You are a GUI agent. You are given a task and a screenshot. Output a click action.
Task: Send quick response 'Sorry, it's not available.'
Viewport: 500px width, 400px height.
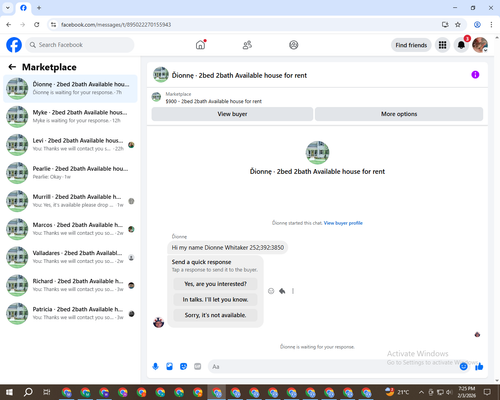215,315
